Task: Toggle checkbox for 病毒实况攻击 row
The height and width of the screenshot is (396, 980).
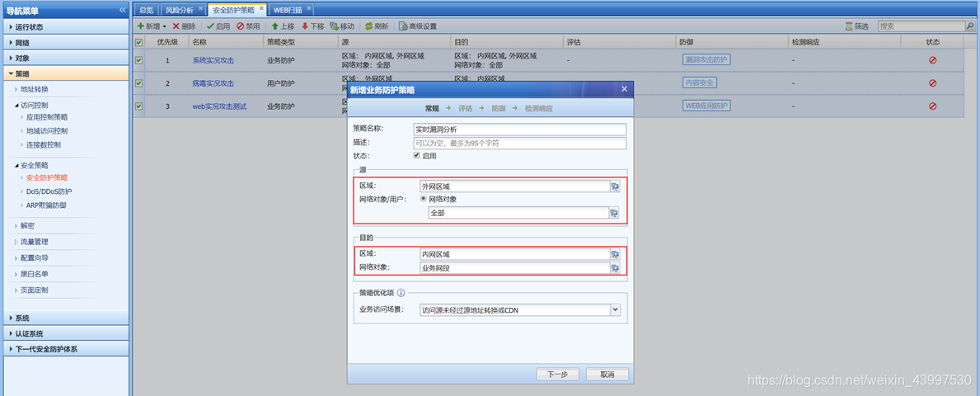Action: click(x=138, y=82)
